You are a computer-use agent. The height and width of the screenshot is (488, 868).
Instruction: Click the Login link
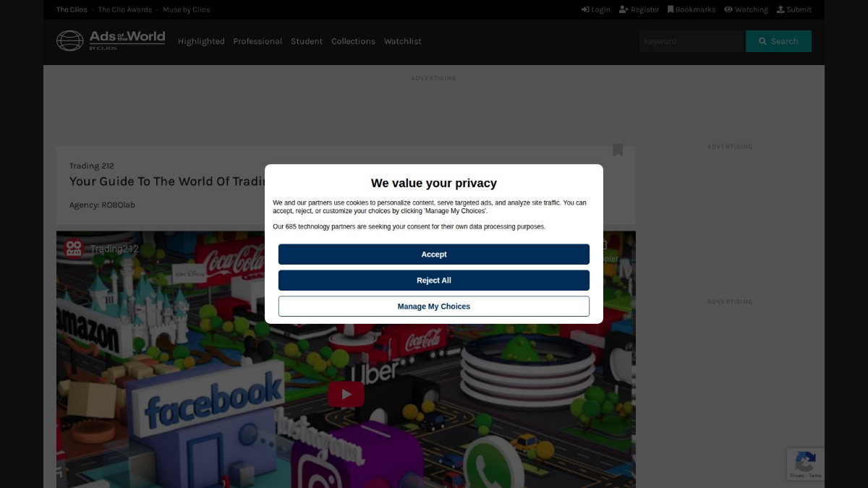tap(596, 9)
